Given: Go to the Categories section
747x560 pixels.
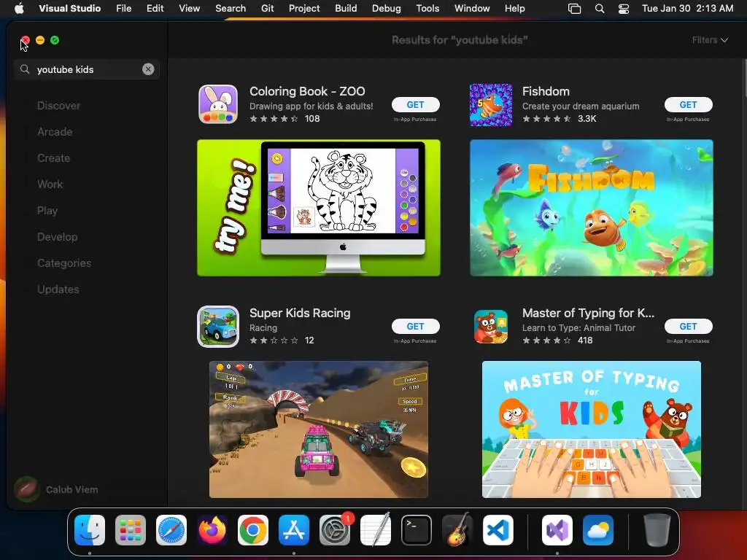Looking at the screenshot, I should pos(64,262).
